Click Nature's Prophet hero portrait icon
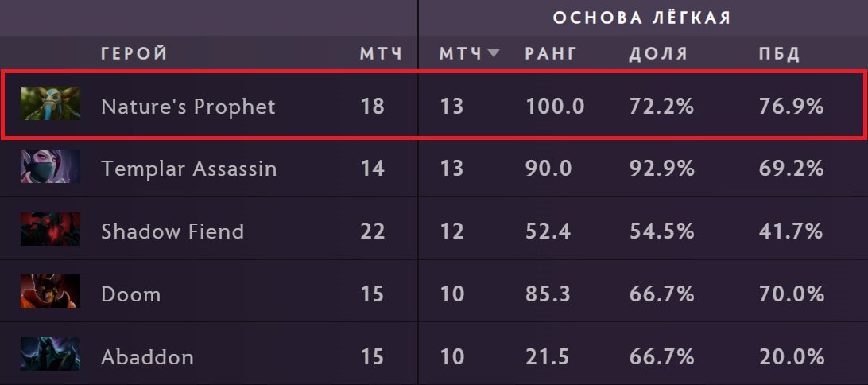 pos(50,103)
